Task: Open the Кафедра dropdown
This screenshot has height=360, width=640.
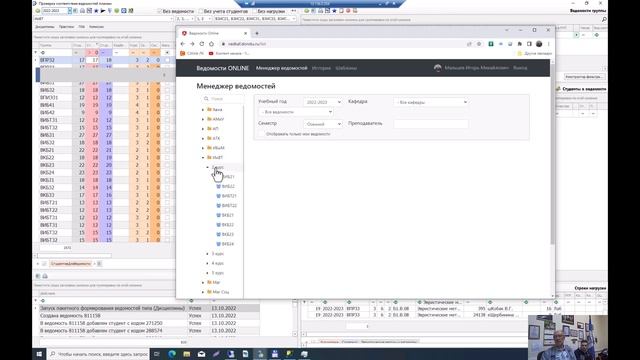Action: coord(431,102)
